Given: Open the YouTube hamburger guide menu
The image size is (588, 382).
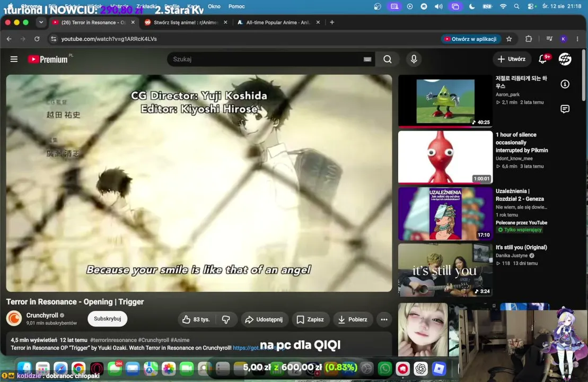Looking at the screenshot, I should click(14, 59).
